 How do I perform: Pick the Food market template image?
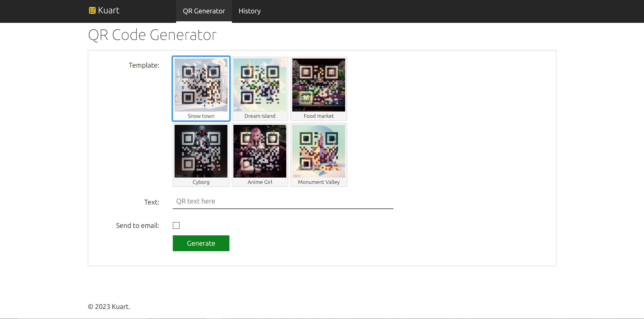(x=318, y=85)
